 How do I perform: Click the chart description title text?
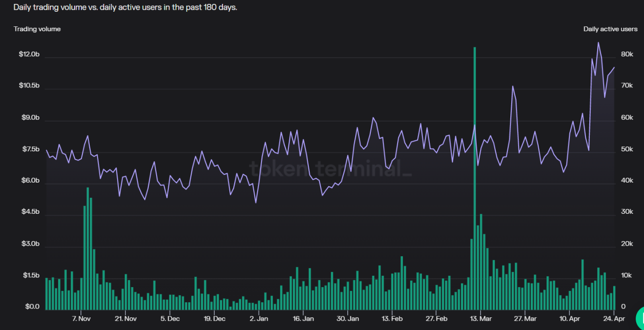[125, 7]
